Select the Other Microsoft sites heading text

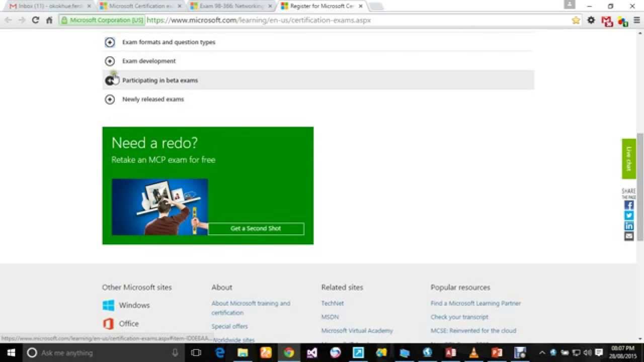point(137,287)
